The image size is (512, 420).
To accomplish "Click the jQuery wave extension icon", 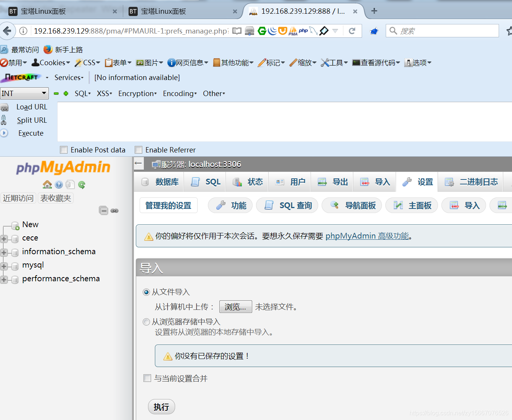I will click(272, 31).
